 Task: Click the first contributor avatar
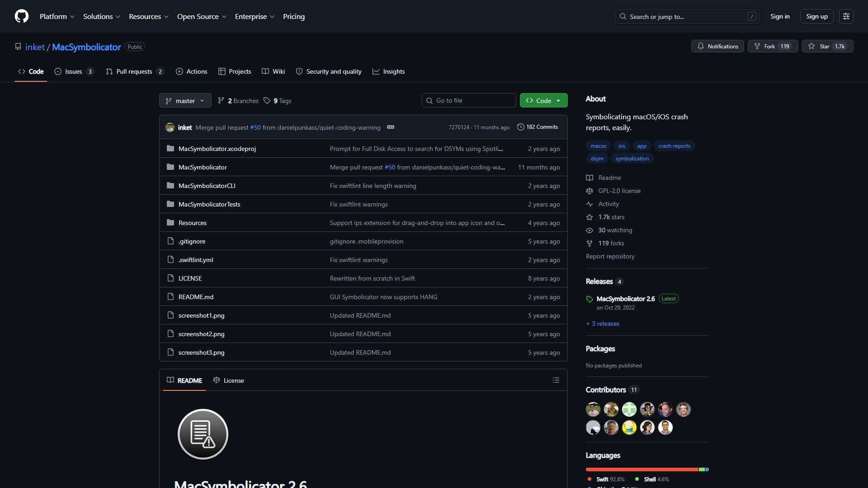click(593, 409)
